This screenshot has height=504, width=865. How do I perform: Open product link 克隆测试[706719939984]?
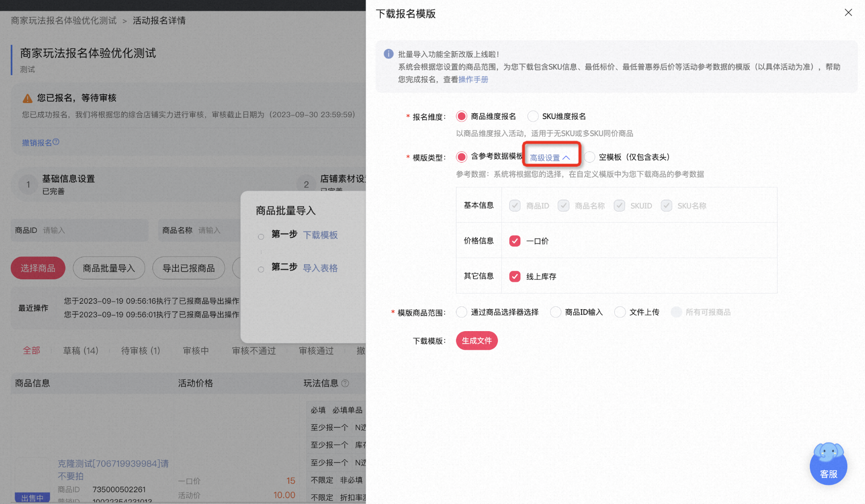[x=113, y=469]
